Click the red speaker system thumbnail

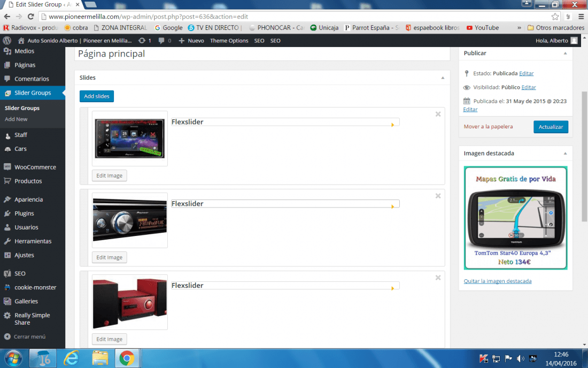[130, 303]
